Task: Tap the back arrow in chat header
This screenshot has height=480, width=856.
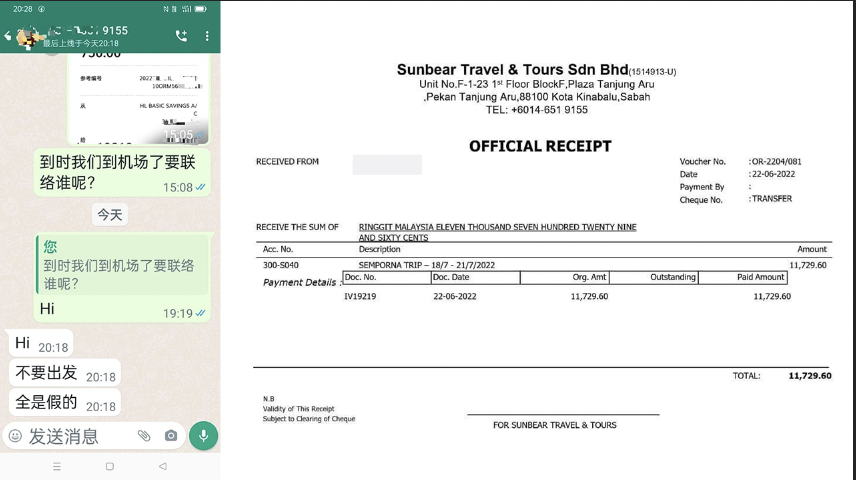Action: coord(8,36)
